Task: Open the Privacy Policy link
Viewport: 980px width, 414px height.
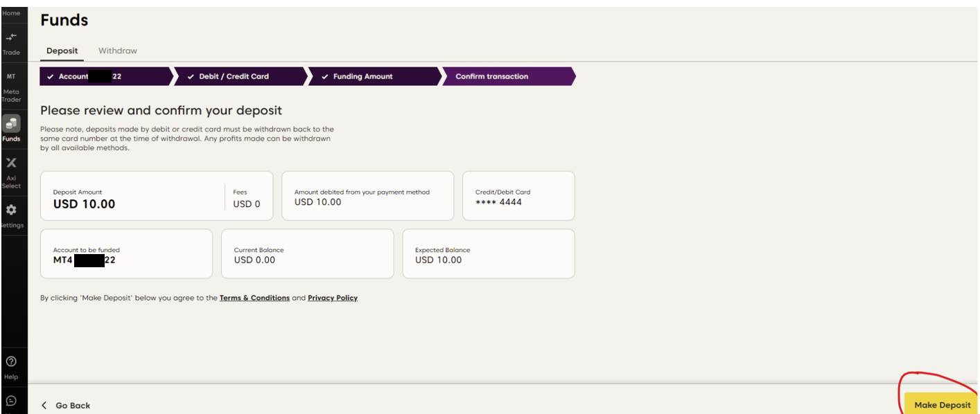Action: pyautogui.click(x=333, y=298)
